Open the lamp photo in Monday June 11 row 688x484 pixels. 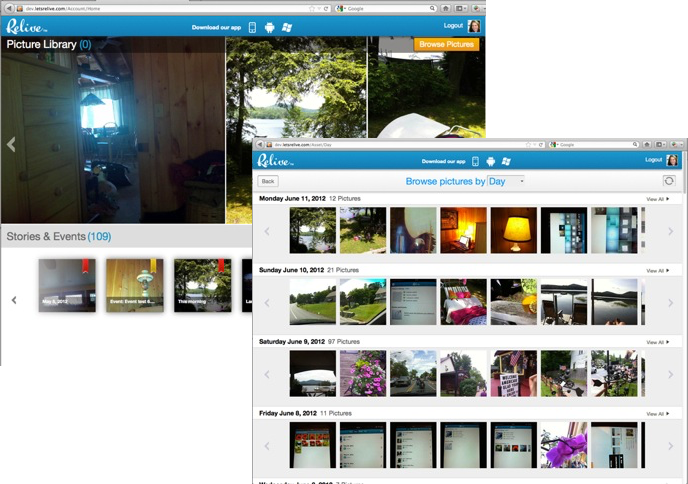pyautogui.click(x=513, y=230)
